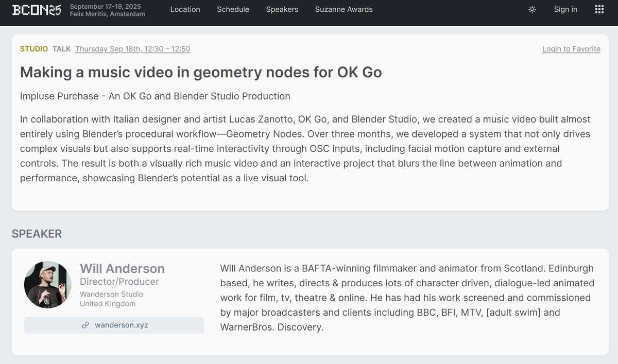Go to the Speakers page

[x=282, y=9]
